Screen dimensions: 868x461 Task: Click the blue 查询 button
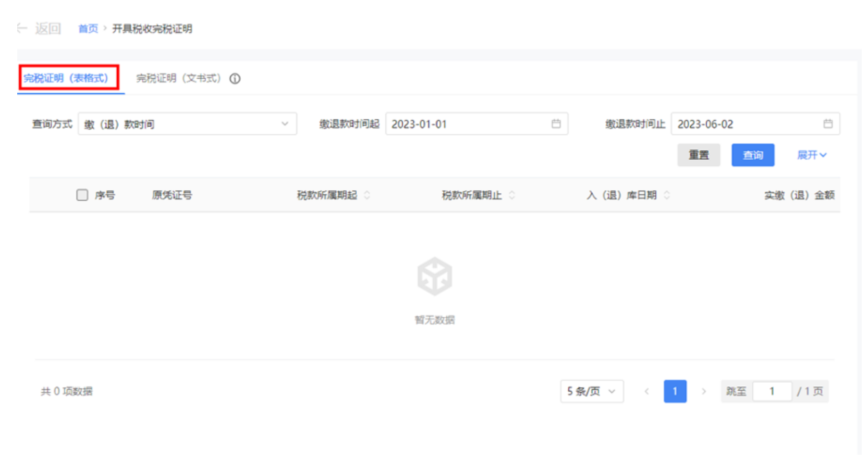[753, 155]
